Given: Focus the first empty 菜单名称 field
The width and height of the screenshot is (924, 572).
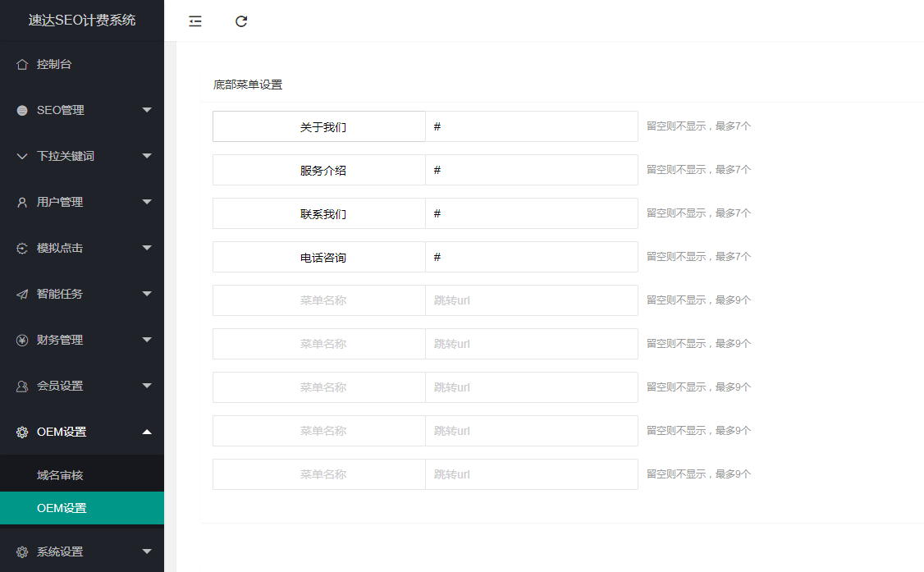Looking at the screenshot, I should tap(319, 300).
